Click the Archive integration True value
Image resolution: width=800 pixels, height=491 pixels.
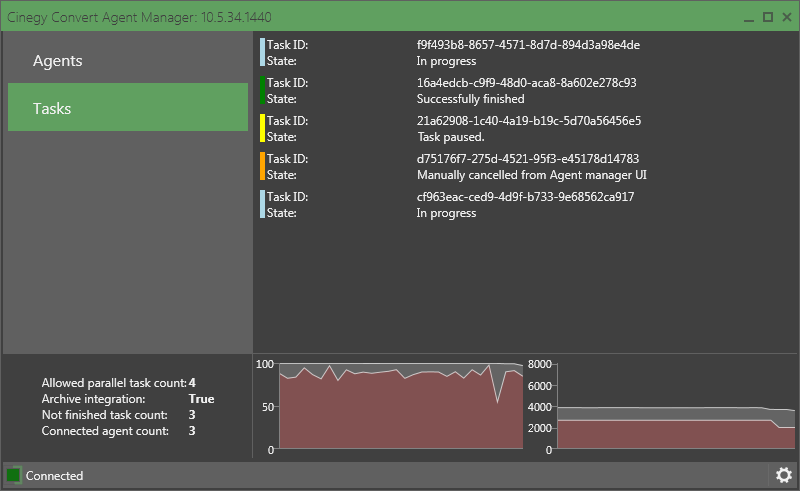[201, 399]
